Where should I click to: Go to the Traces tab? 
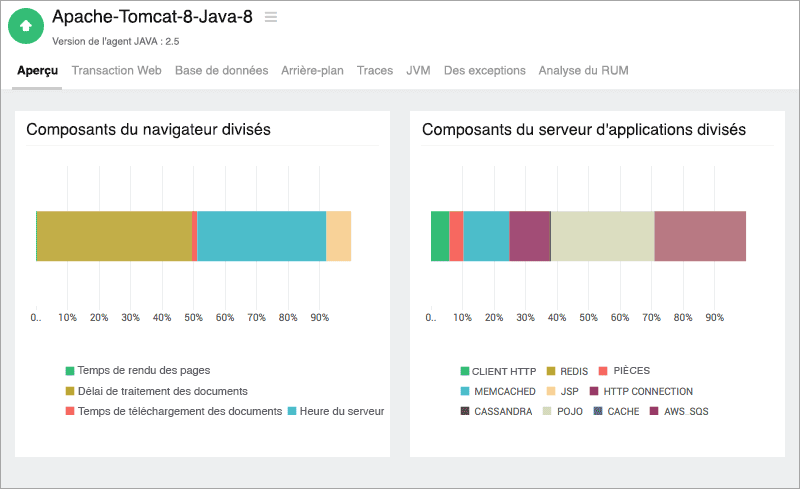[375, 71]
